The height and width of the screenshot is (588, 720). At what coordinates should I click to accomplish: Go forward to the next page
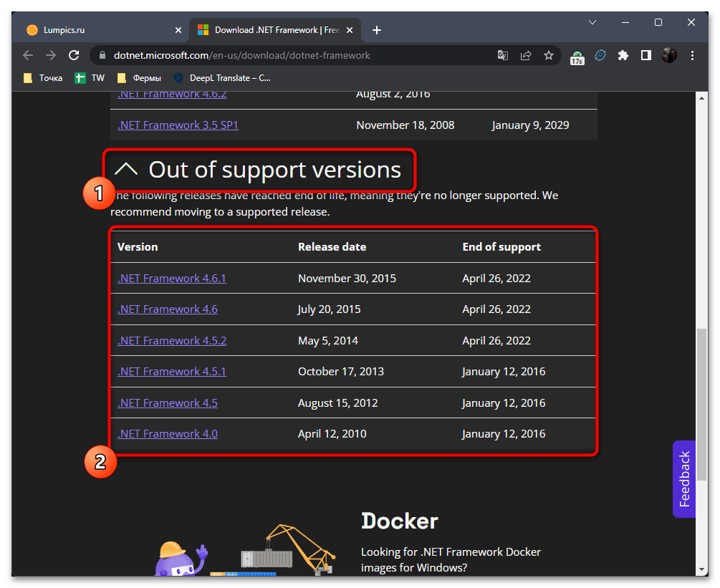51,56
